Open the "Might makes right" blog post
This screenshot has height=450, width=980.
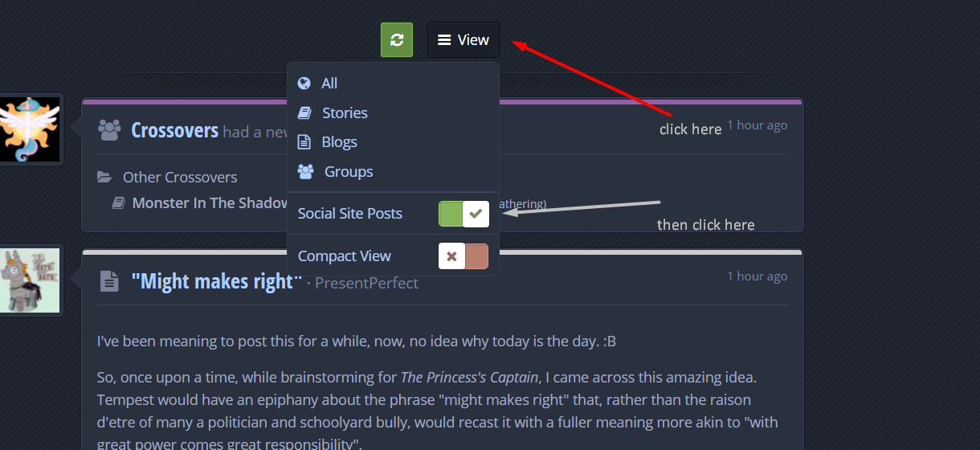pos(217,281)
